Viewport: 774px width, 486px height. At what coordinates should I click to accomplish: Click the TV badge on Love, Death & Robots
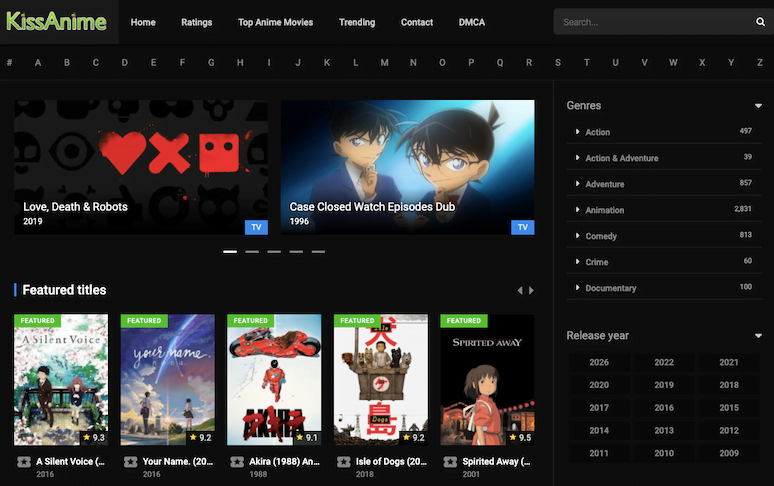256,227
